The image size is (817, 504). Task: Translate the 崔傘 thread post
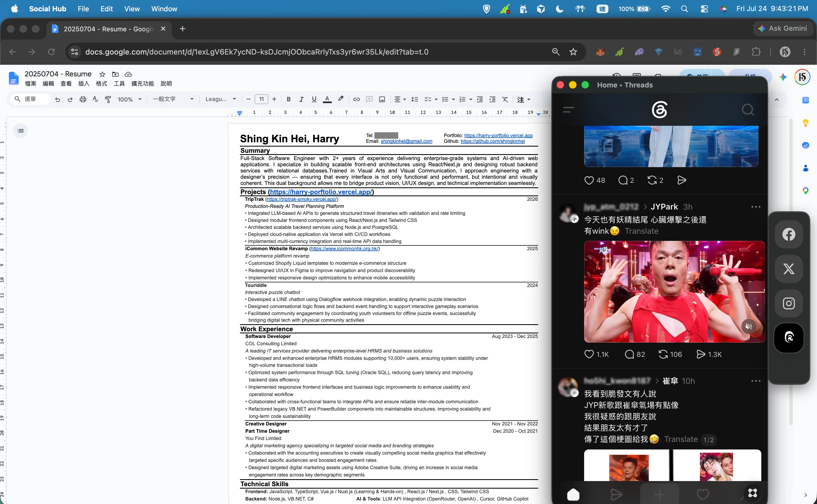pyautogui.click(x=681, y=439)
